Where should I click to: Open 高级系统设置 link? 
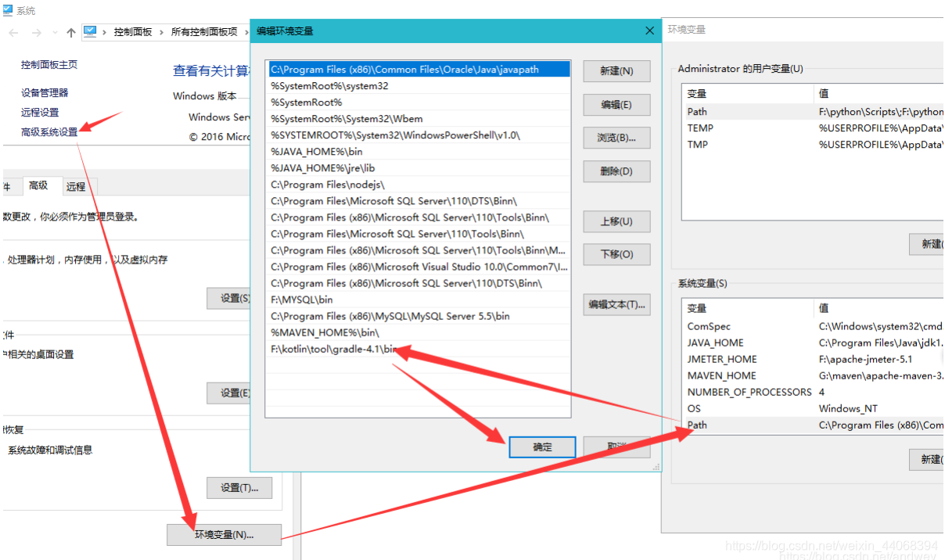(x=49, y=132)
